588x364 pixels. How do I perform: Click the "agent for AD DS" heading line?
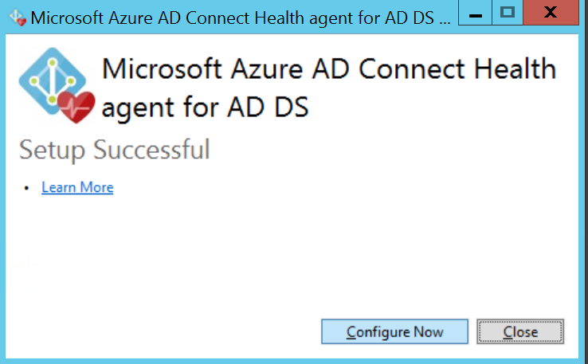[x=206, y=106]
